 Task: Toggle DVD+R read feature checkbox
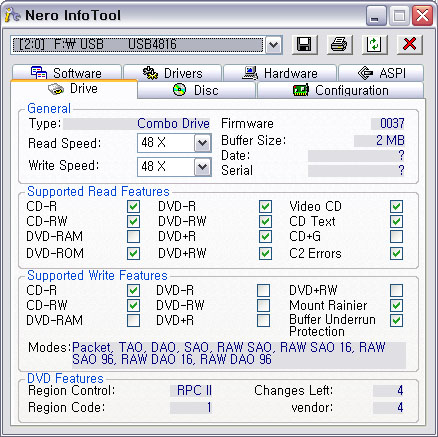[x=265, y=237]
